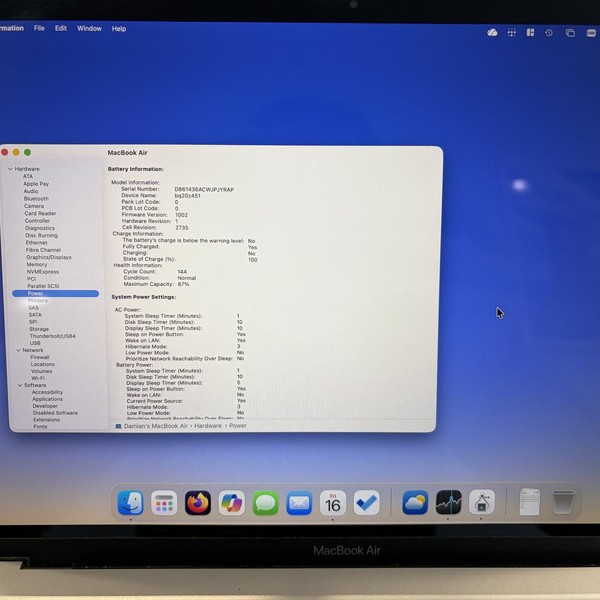Open the Edit menu
Image resolution: width=600 pixels, height=600 pixels.
point(61,28)
